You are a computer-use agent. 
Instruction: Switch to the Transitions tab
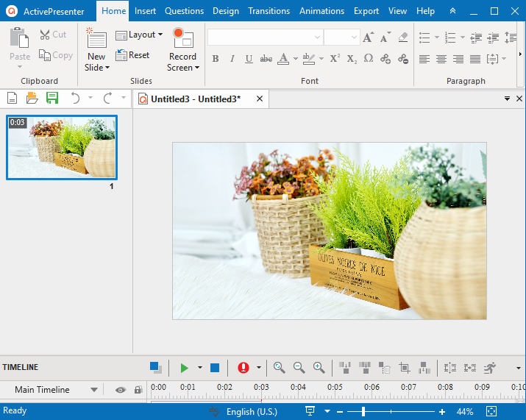pyautogui.click(x=269, y=11)
